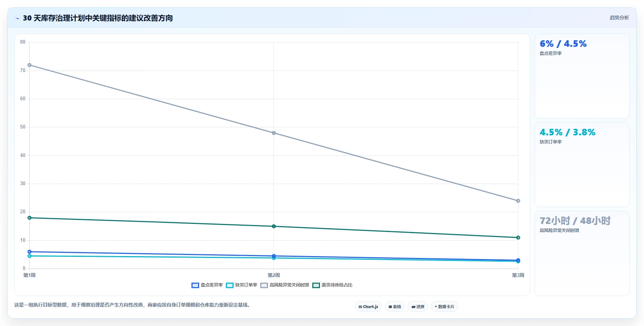Click the 高风险异常关闭时效 label in third card
The height and width of the screenshot is (326, 644).
[x=559, y=231]
